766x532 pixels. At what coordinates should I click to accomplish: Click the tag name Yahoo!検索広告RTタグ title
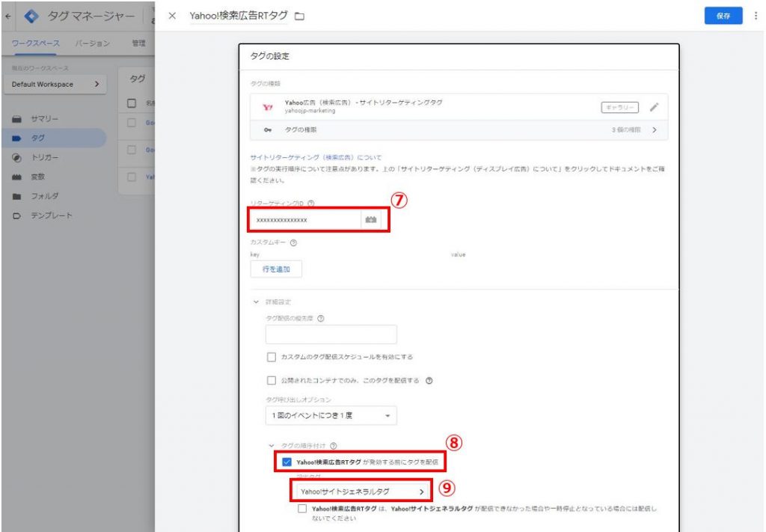point(239,16)
